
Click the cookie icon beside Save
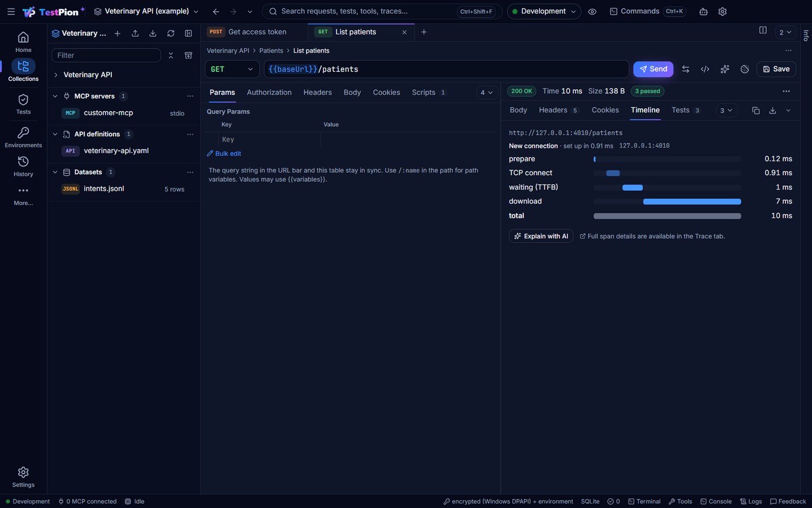(x=744, y=69)
